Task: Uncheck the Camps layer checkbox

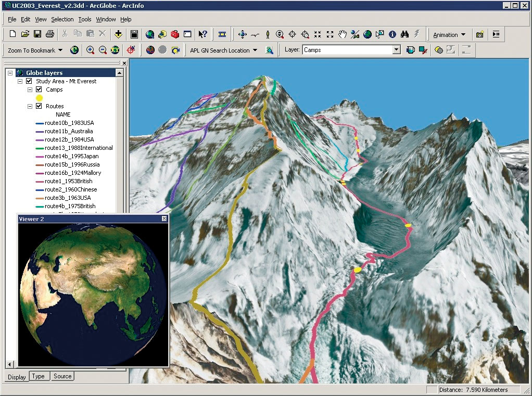Action: [x=39, y=90]
